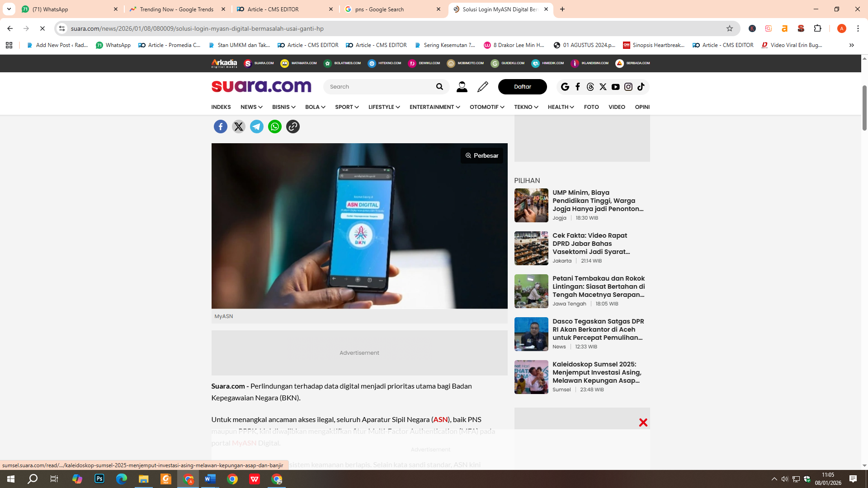Close the red X advertisement
Image resolution: width=868 pixels, height=488 pixels.
(643, 422)
